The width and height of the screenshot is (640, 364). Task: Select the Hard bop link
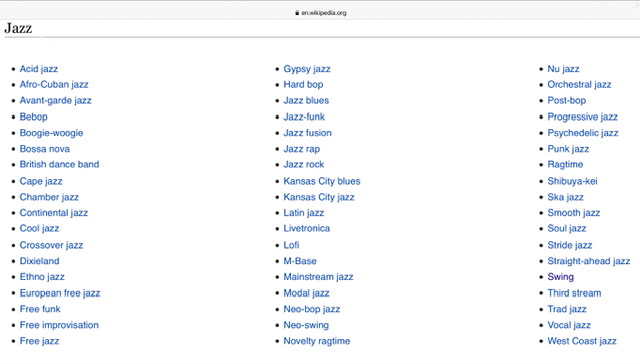303,84
